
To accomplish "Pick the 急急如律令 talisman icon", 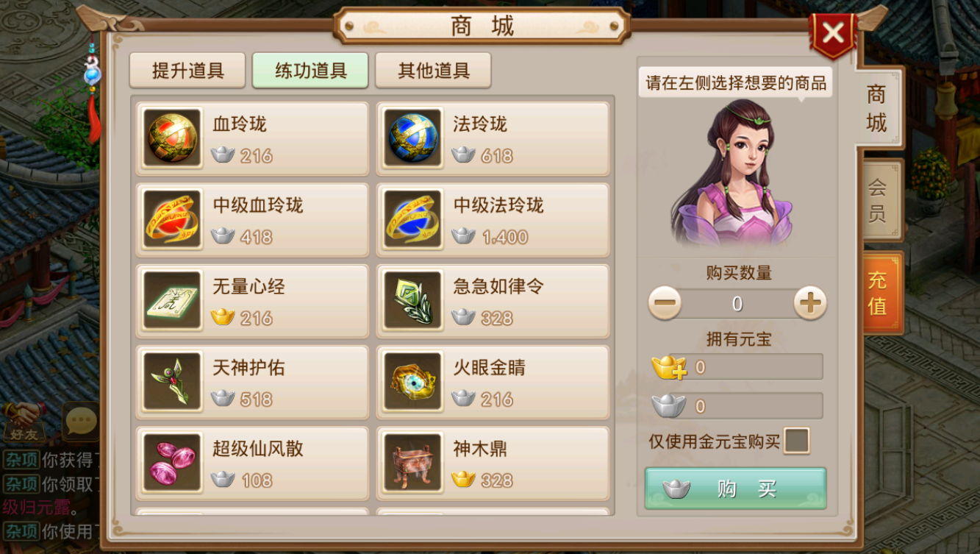I will pyautogui.click(x=412, y=300).
